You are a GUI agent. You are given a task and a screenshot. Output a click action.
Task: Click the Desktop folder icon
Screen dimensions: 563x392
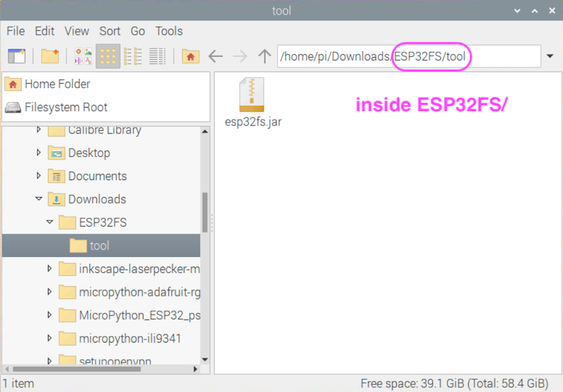56,153
